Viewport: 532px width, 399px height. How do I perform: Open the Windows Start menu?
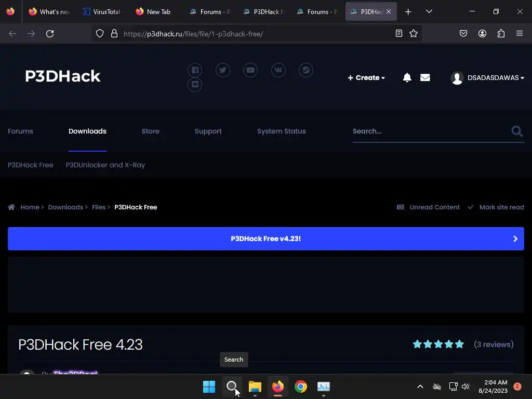209,387
